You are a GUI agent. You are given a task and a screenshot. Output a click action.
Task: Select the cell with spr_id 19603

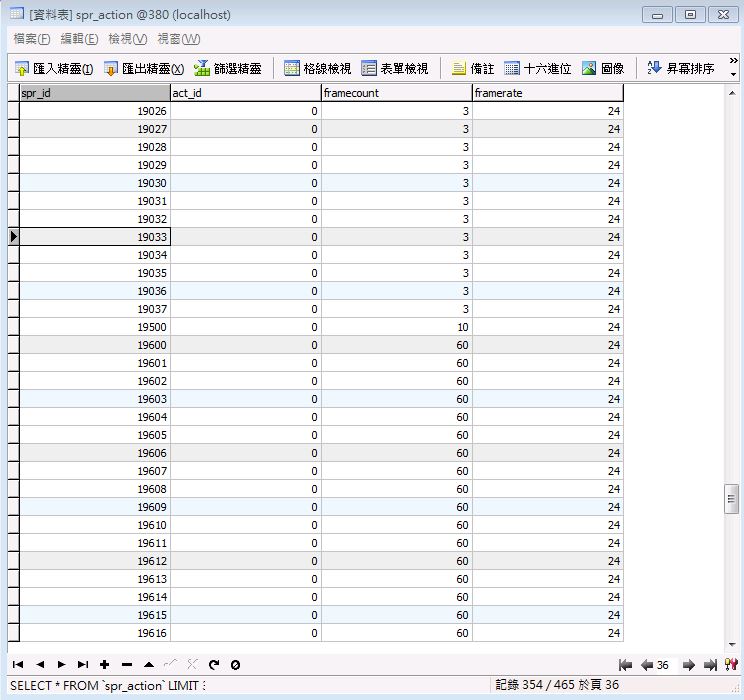pyautogui.click(x=95, y=399)
